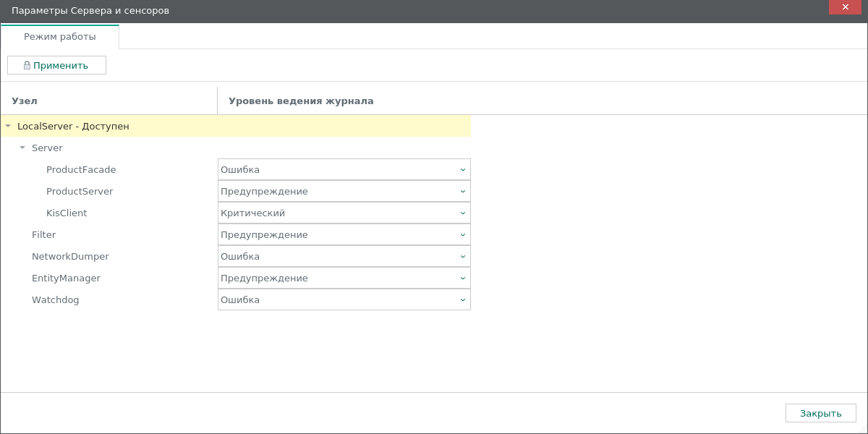Select the Watchdog node label
This screenshot has height=434, width=868.
pos(56,300)
